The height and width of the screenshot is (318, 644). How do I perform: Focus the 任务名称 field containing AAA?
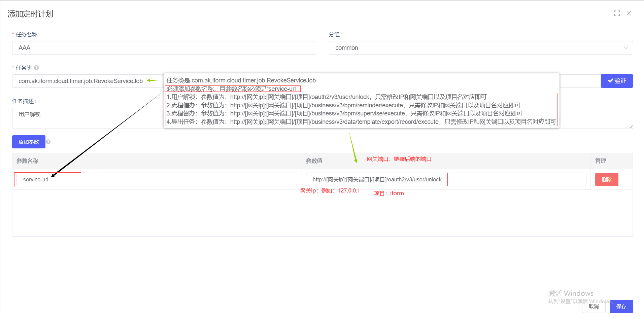[164, 48]
